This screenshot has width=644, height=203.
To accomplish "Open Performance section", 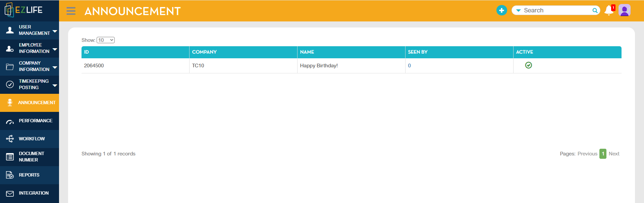I will (30, 121).
